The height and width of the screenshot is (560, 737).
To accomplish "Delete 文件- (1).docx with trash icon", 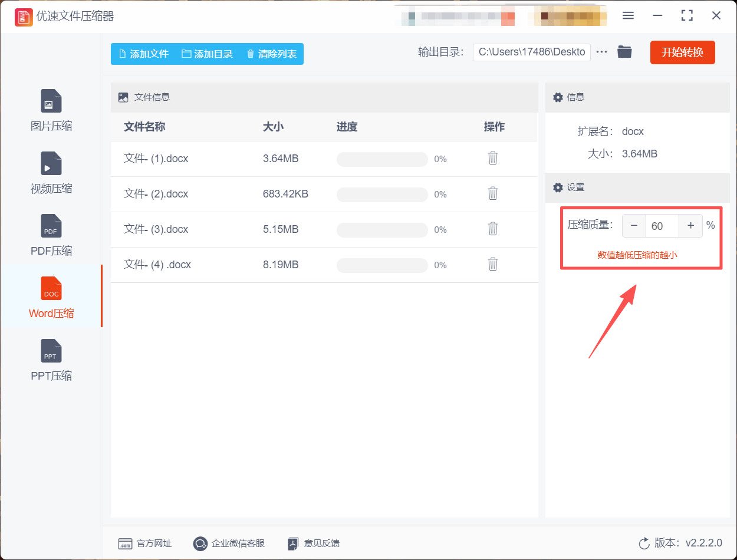I will 493,159.
